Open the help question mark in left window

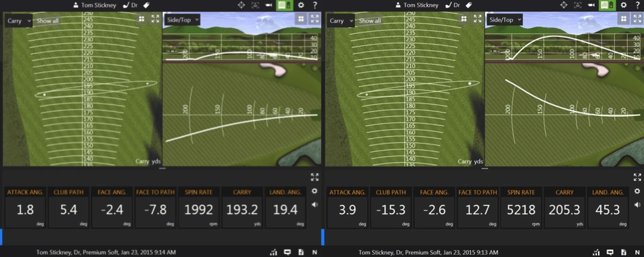315,5
